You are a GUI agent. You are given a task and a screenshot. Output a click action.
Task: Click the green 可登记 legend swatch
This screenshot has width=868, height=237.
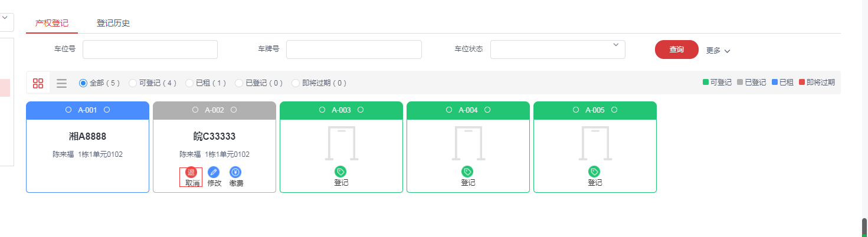(706, 83)
